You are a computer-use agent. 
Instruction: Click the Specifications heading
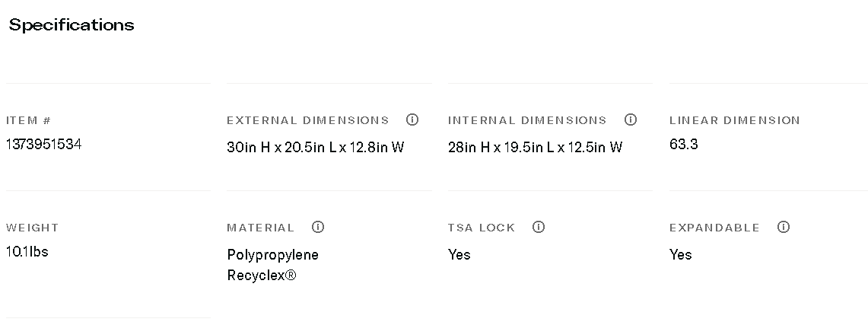point(72,25)
